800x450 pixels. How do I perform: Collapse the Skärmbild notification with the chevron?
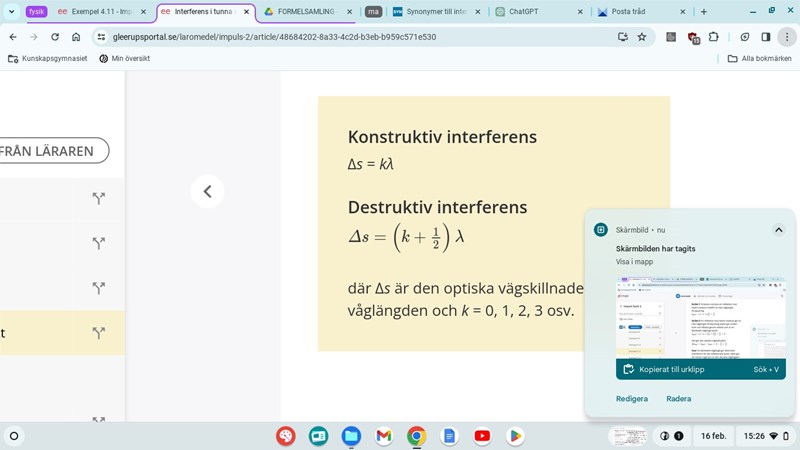click(778, 229)
